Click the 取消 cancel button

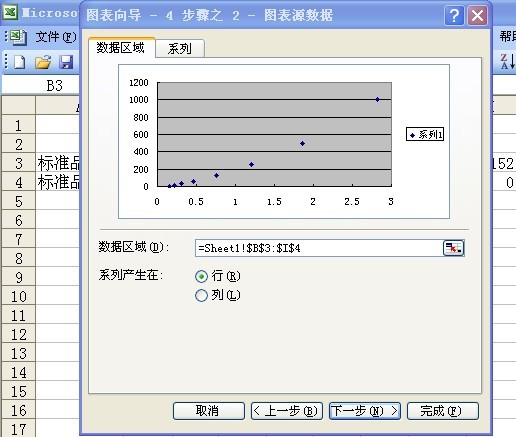(x=209, y=411)
